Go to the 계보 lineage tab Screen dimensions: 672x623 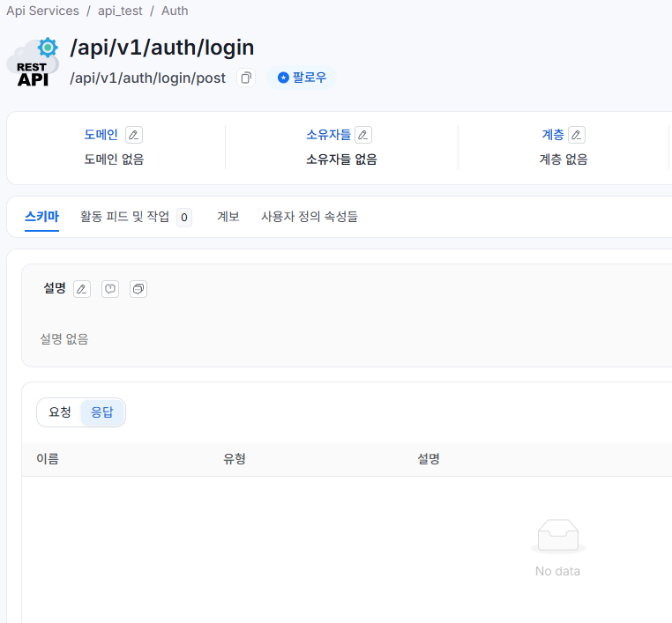coord(228,217)
